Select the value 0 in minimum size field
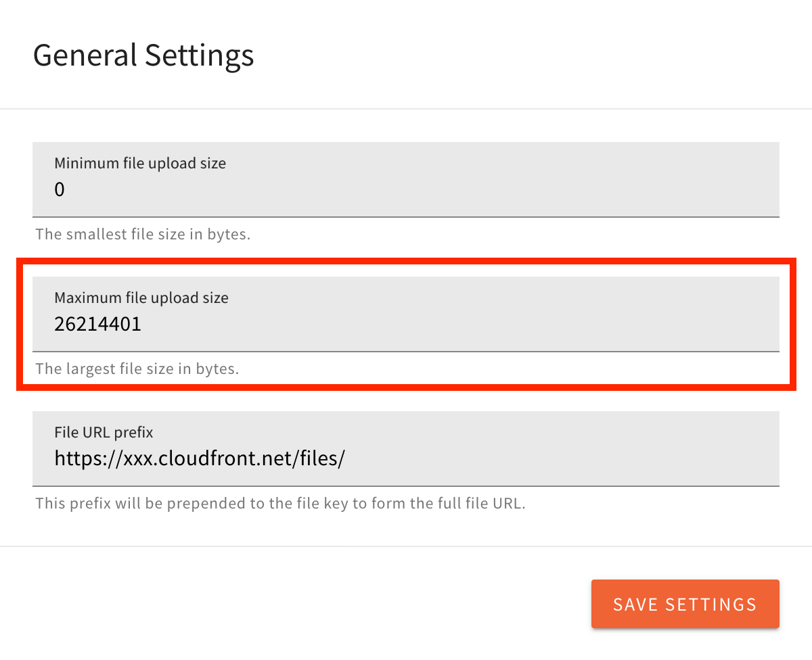Screen dimensions: 812x660 tap(59, 189)
